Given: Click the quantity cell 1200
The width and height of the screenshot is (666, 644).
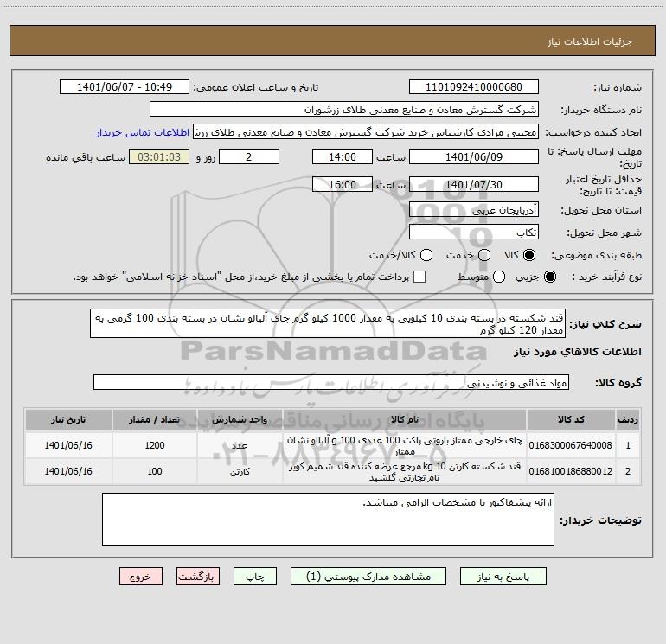Looking at the screenshot, I should (x=155, y=445).
